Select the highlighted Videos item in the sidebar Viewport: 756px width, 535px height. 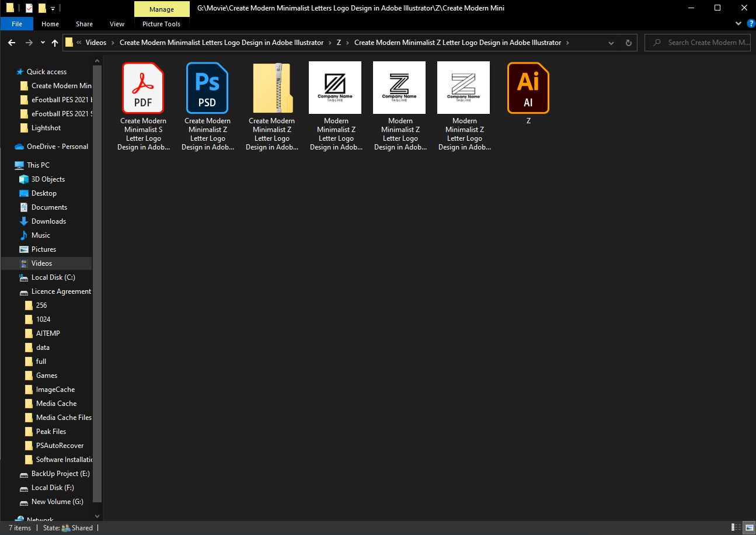point(47,263)
